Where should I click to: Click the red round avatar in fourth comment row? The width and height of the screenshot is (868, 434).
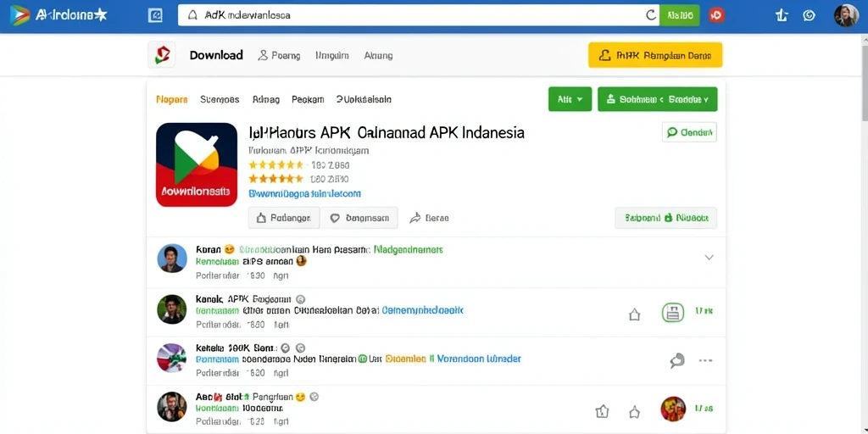[673, 409]
